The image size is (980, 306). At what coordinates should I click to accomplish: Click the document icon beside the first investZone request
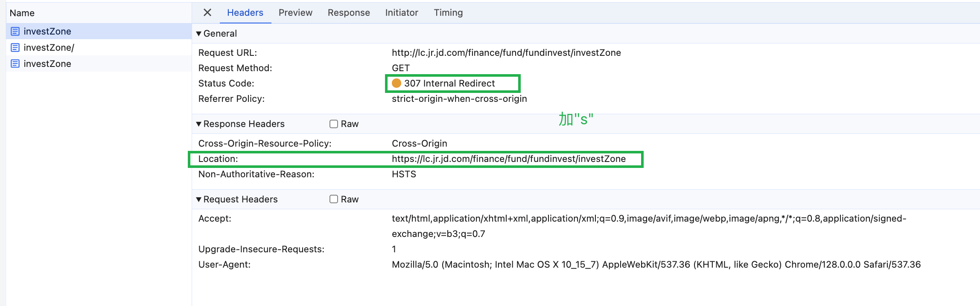coord(15,31)
